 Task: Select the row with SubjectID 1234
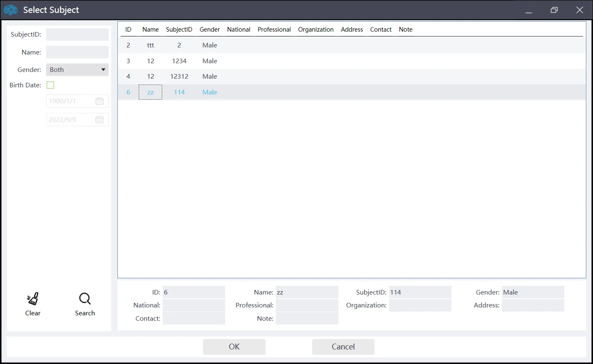(x=179, y=61)
